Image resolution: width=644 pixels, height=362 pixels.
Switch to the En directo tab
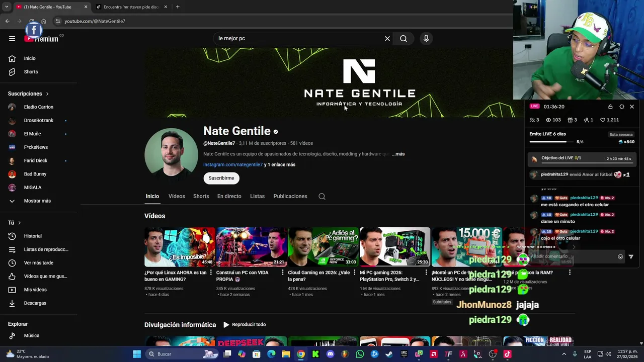tap(229, 197)
